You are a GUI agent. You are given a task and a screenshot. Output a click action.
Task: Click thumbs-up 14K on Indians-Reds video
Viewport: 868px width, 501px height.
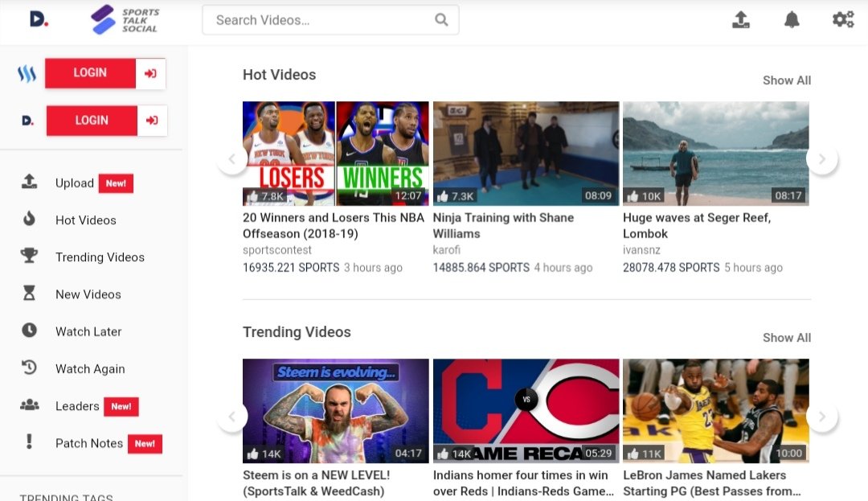(x=454, y=454)
